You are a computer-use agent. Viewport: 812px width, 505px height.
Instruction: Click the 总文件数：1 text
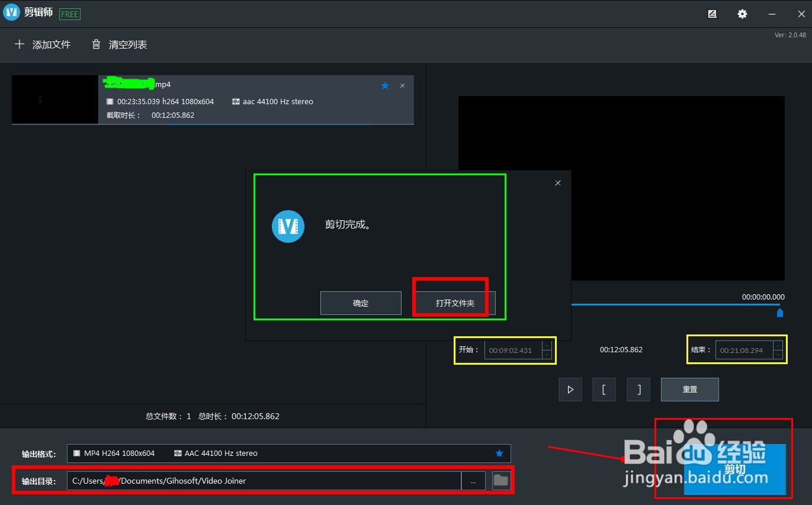pyautogui.click(x=168, y=416)
